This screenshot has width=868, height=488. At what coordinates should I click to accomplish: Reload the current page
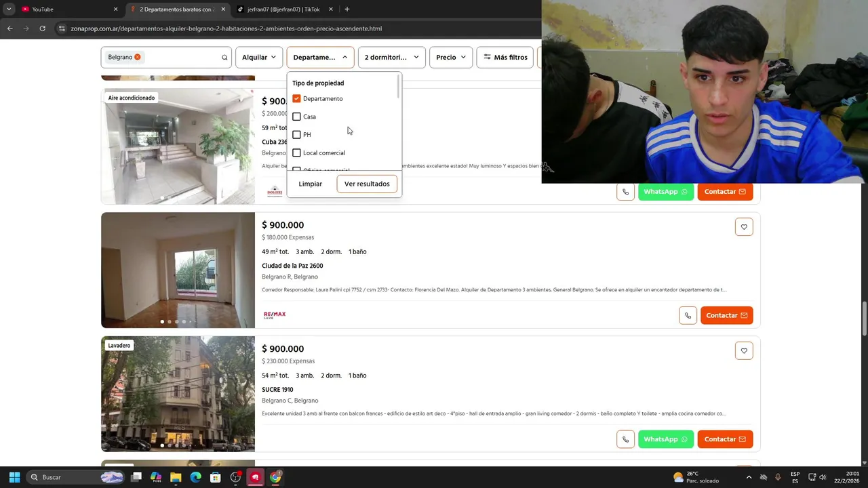tap(42, 28)
